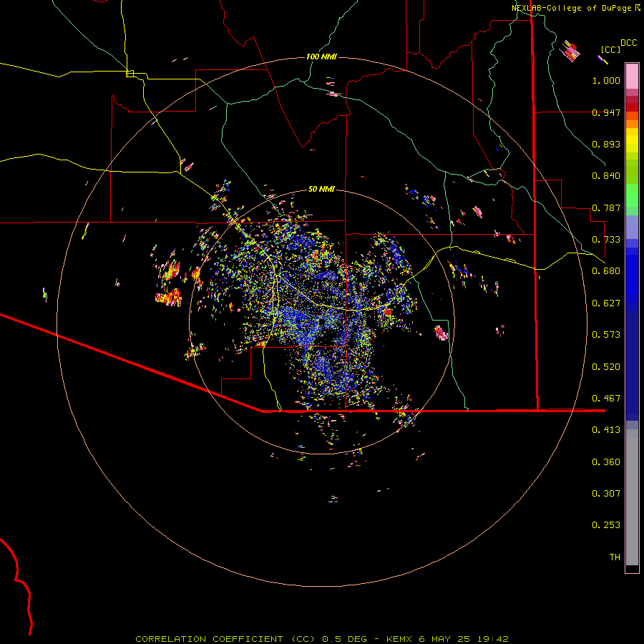Click the 0.680 color scale value
The image size is (644, 644).
click(x=606, y=271)
